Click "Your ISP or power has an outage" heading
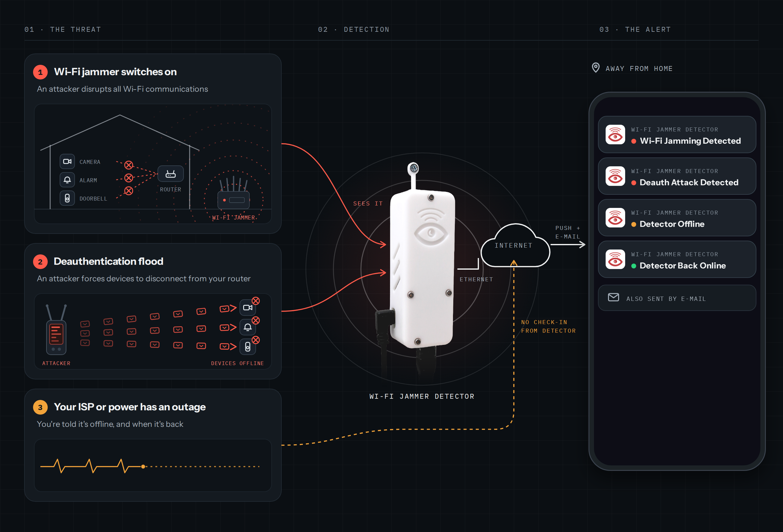The height and width of the screenshot is (532, 783). (130, 407)
